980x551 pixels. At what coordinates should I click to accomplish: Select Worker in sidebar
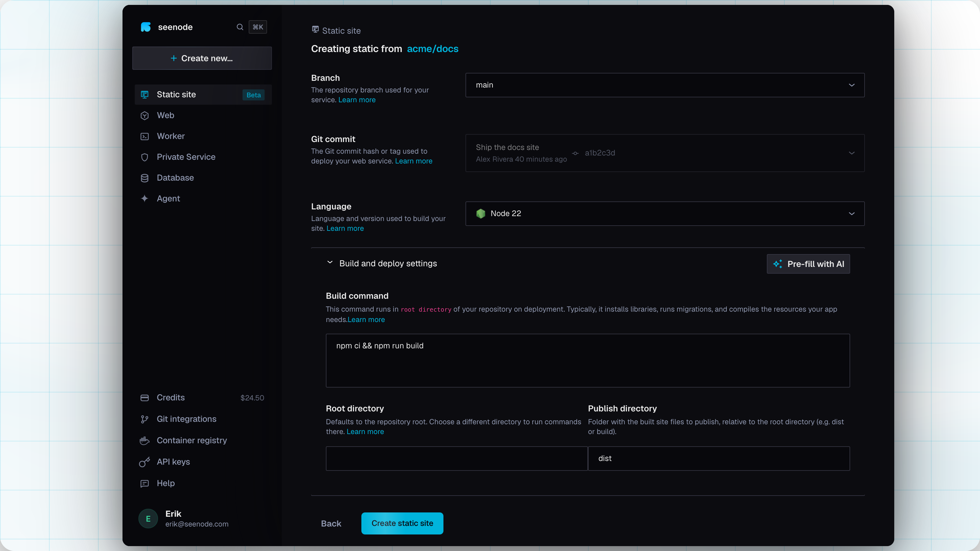[x=203, y=137]
